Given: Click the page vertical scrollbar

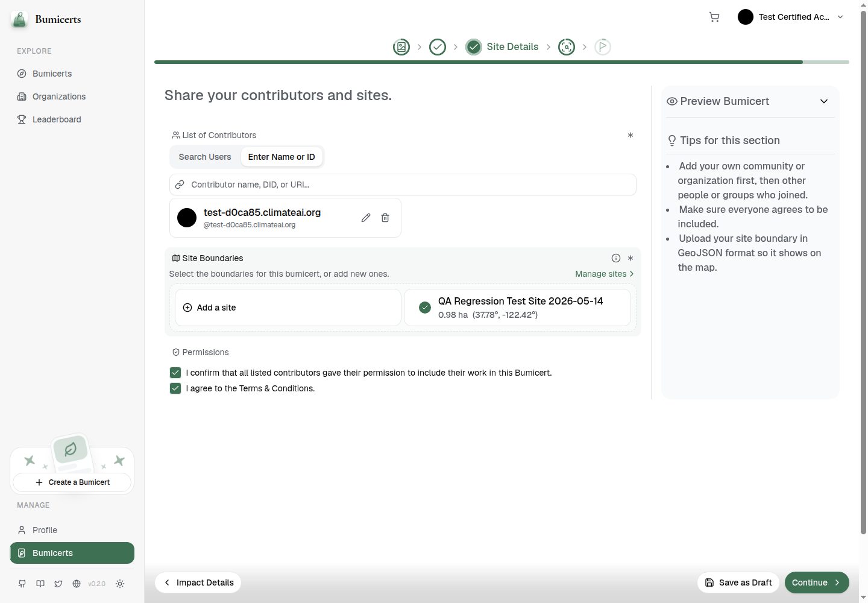Looking at the screenshot, I should pos(863,271).
